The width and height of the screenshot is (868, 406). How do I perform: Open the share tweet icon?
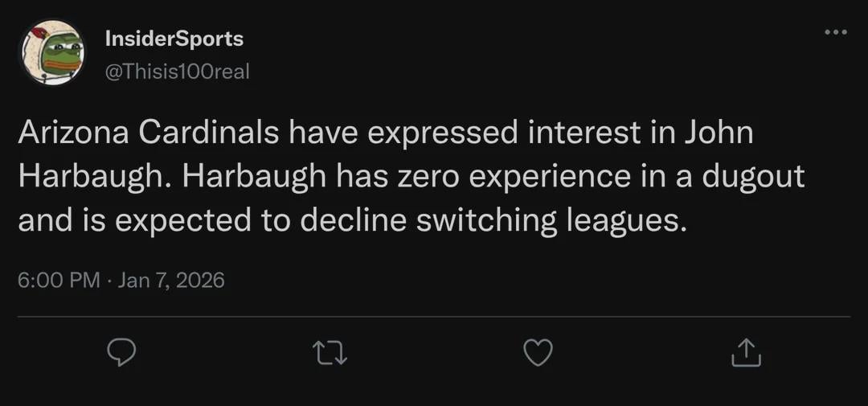(x=745, y=352)
